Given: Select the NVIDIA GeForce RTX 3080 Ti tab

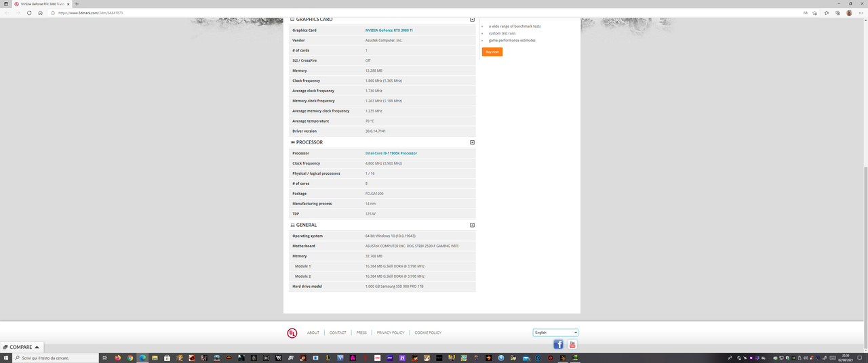Looking at the screenshot, I should (41, 4).
